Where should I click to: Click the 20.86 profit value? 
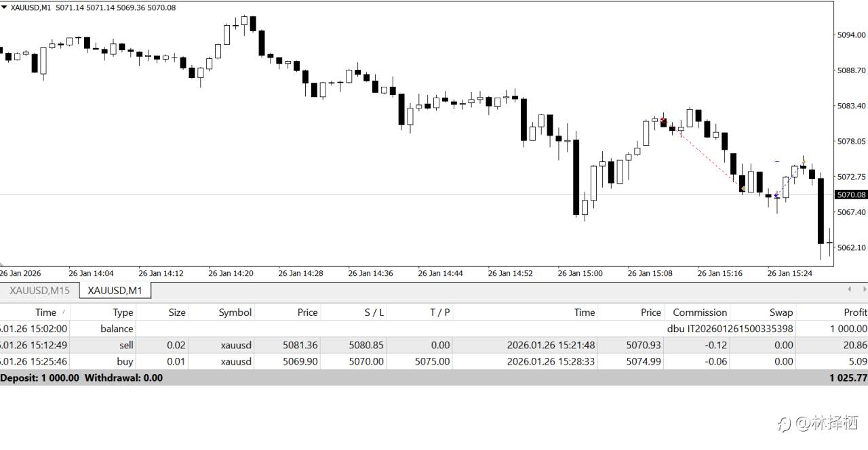855,345
